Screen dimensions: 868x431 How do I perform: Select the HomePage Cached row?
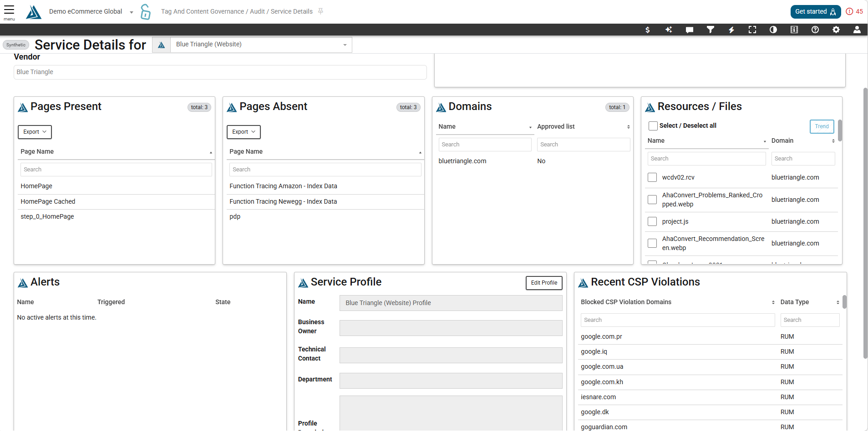pyautogui.click(x=116, y=202)
